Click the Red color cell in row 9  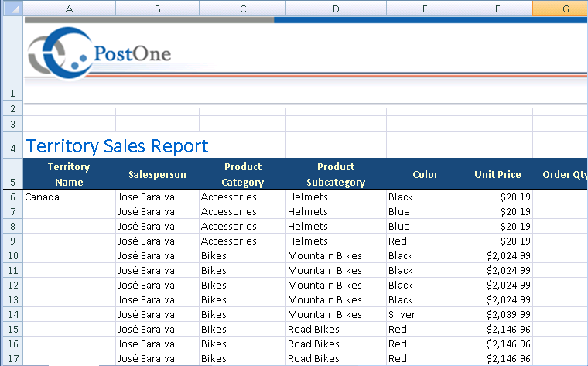click(425, 241)
